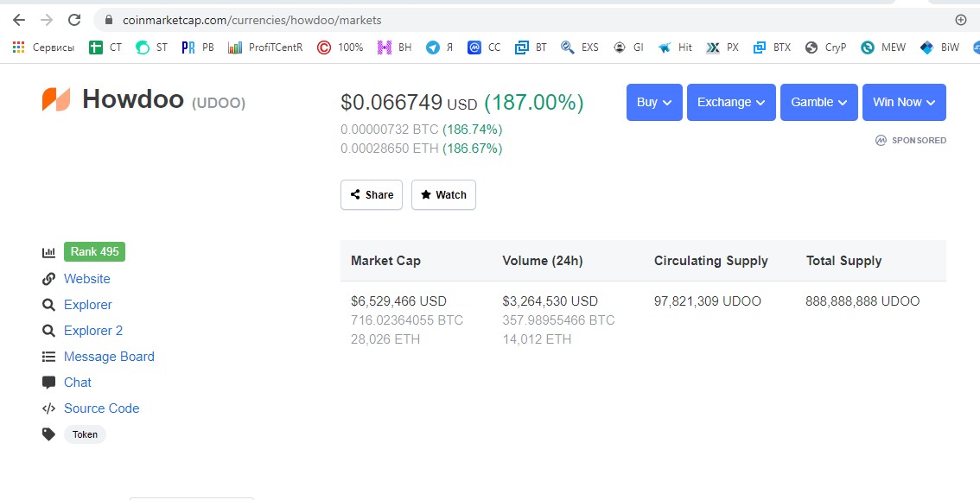This screenshot has width=980, height=500.
Task: Click the (187.00%) change value
Action: point(534,102)
